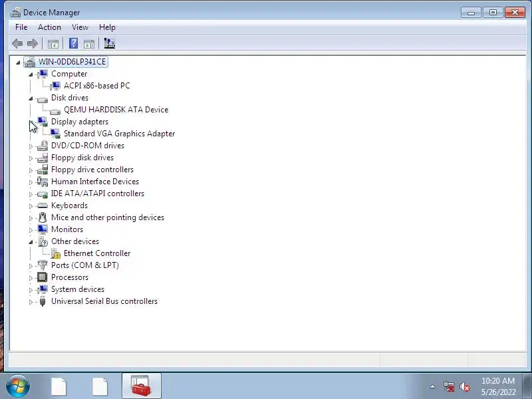Image resolution: width=532 pixels, height=399 pixels.
Task: Click the System devices icon
Action: point(43,289)
